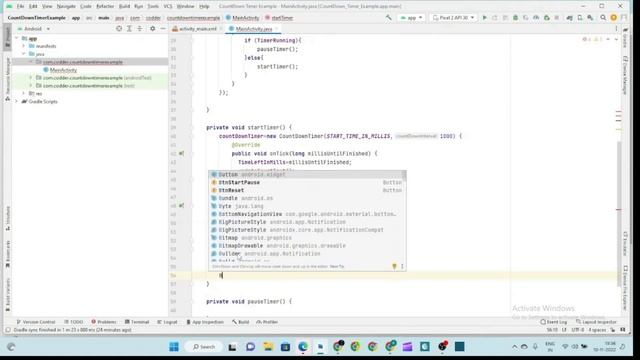The image size is (640, 360).
Task: Click Expand All icon in Project panel
Action: 129,29
